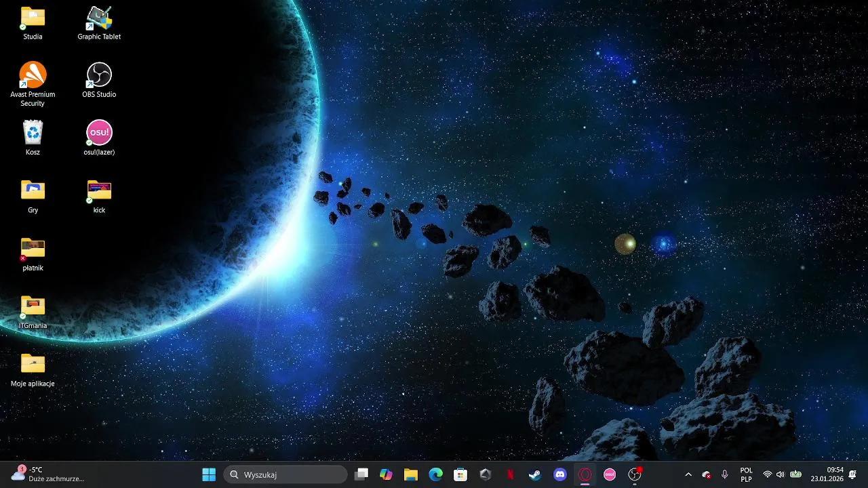868x488 pixels.
Task: Click the microphone icon in system tray
Action: [x=724, y=474]
